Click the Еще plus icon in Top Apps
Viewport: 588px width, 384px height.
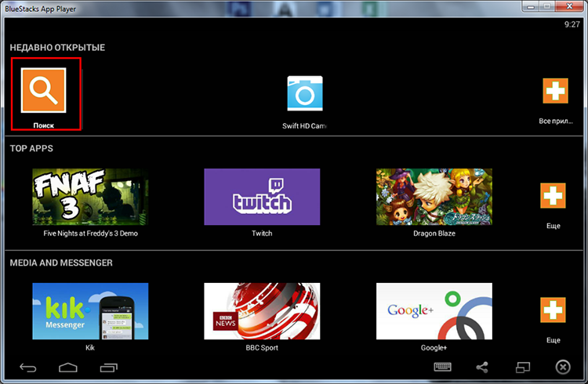point(554,195)
